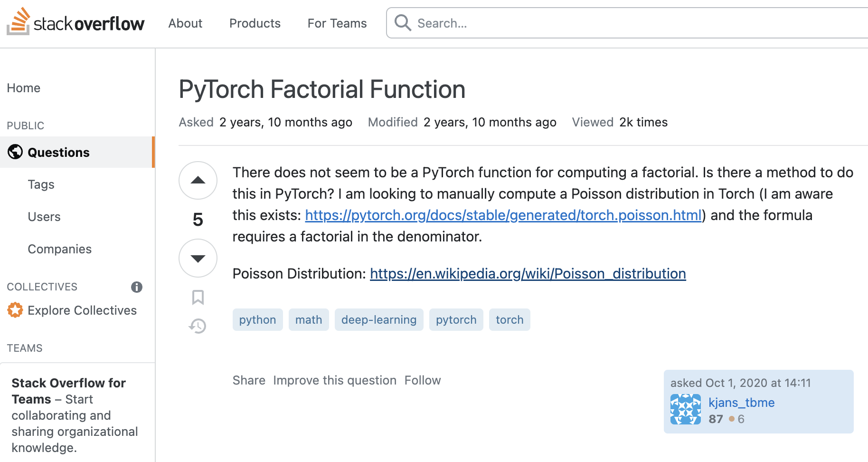Click Improve this question
The image size is (868, 462).
pyautogui.click(x=335, y=380)
